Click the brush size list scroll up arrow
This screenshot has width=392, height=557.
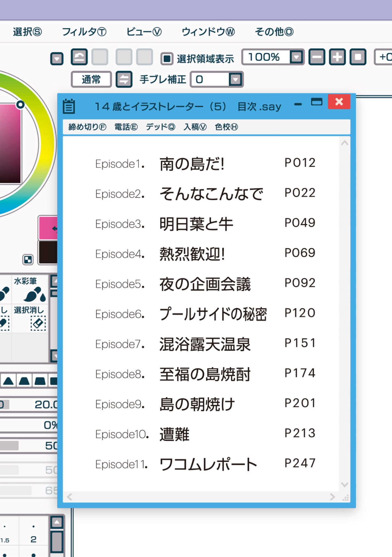coord(57,522)
